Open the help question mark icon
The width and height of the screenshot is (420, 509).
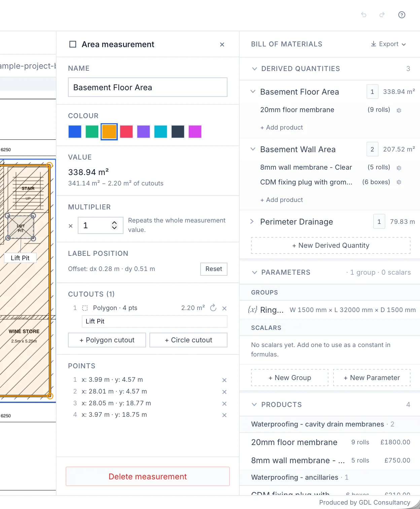point(401,15)
